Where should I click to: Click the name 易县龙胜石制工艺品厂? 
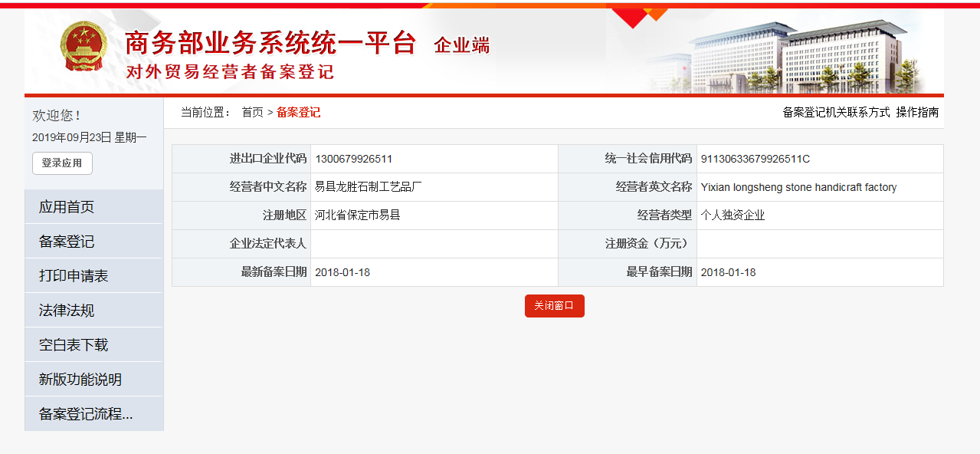point(369,187)
